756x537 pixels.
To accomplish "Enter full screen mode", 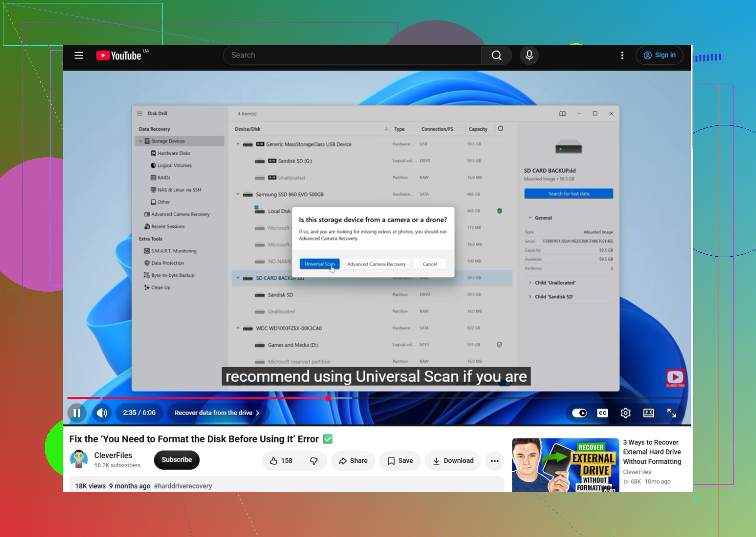I will pyautogui.click(x=672, y=413).
